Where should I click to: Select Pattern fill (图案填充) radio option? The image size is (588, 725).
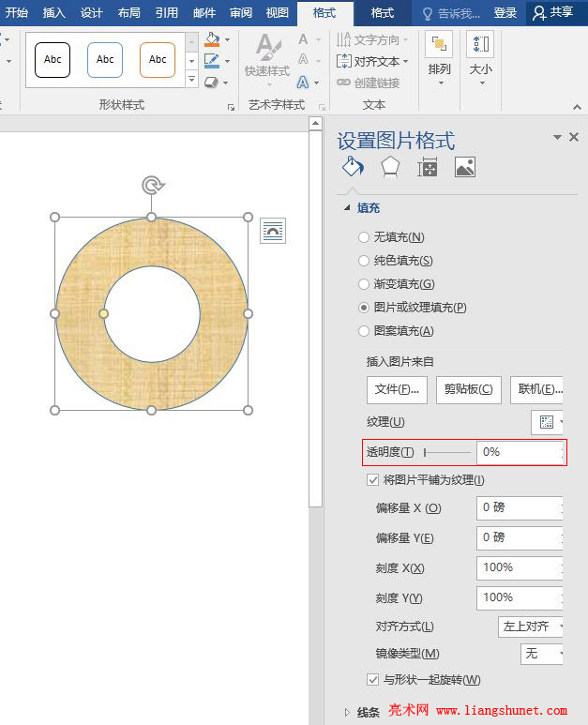(x=364, y=331)
